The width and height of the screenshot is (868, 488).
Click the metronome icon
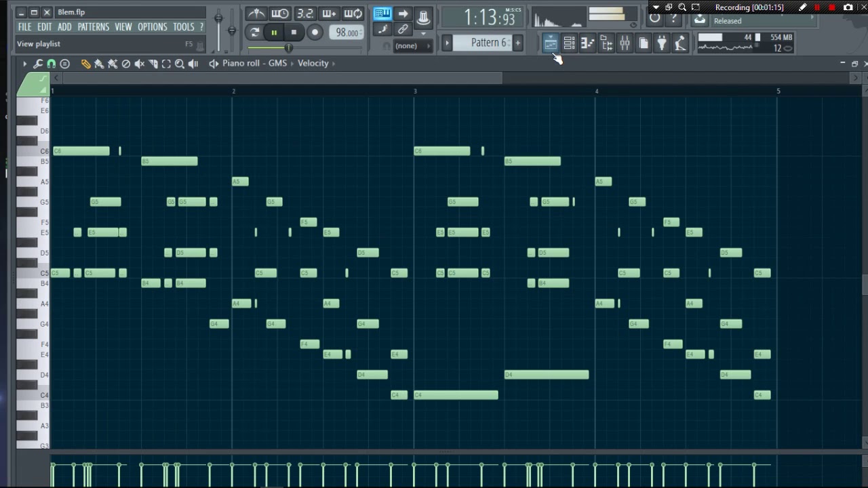256,14
